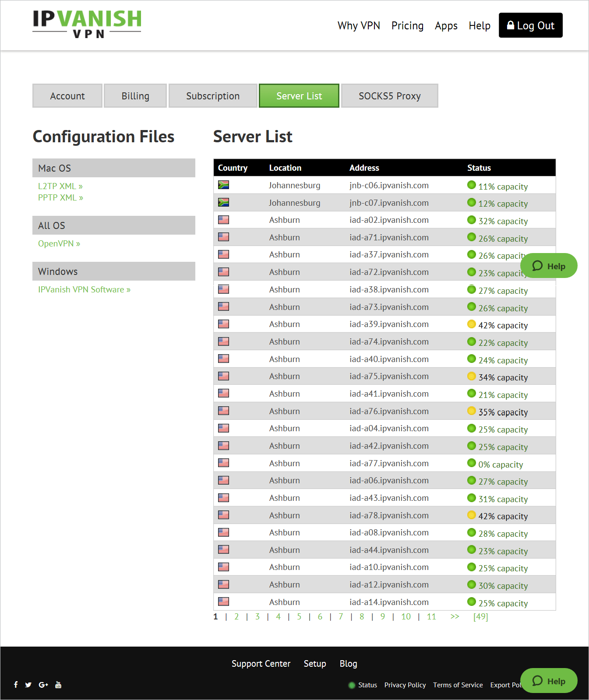589x700 pixels.
Task: Open Help in the top navigation
Action: tap(480, 26)
